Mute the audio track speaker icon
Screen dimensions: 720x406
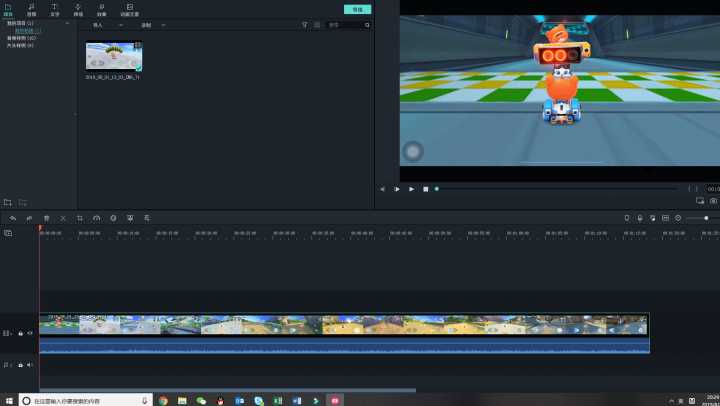[30, 365]
